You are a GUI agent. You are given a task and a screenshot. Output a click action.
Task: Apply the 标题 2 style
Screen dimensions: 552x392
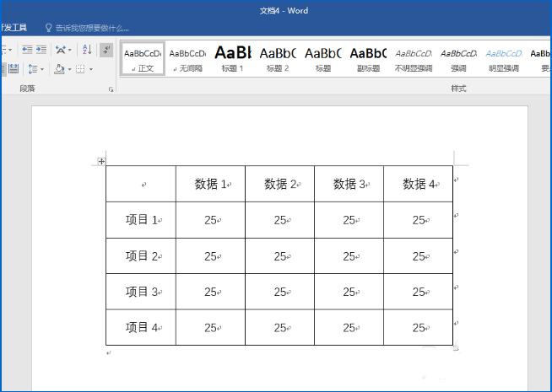[278, 59]
